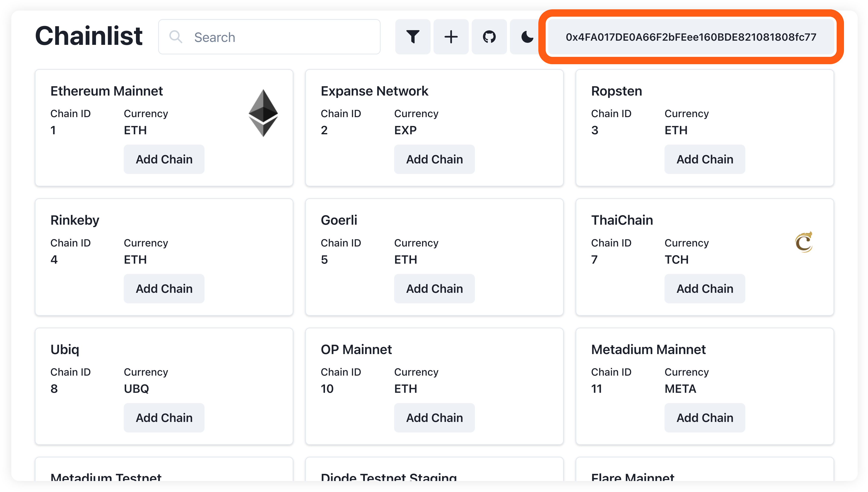
Task: Click the plus add-network icon
Action: [x=451, y=37]
